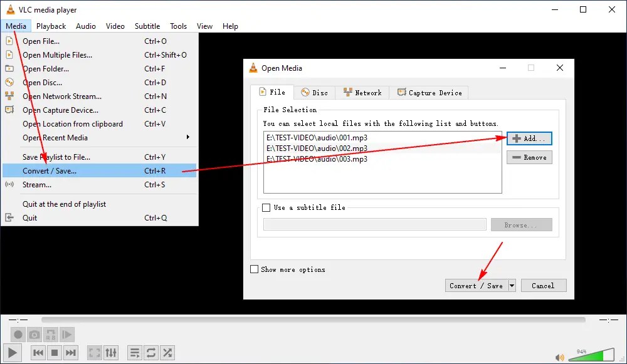Switch to the Network tab

[x=362, y=92]
